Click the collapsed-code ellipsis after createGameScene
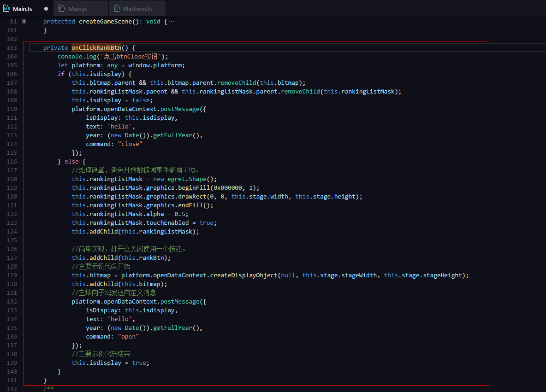 (x=172, y=22)
